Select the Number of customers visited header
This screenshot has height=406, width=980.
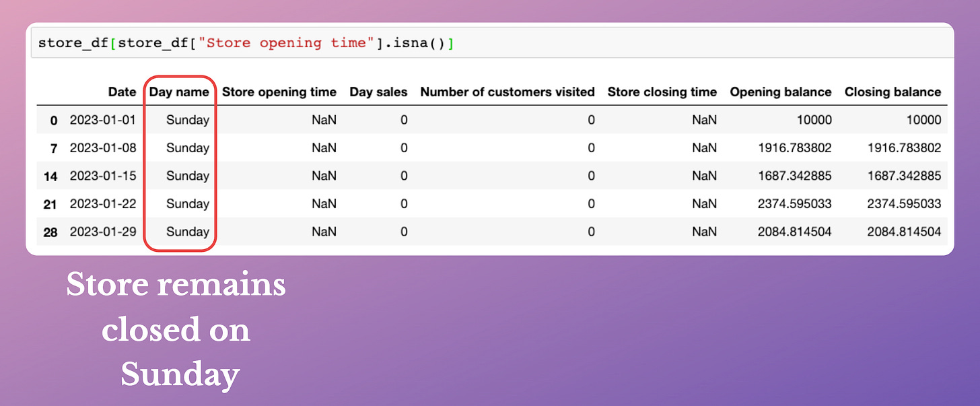coord(507,92)
